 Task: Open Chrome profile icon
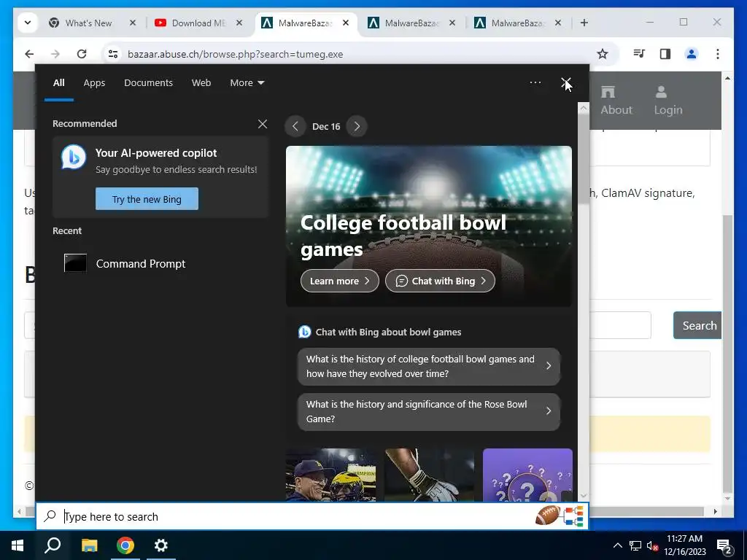click(x=692, y=54)
